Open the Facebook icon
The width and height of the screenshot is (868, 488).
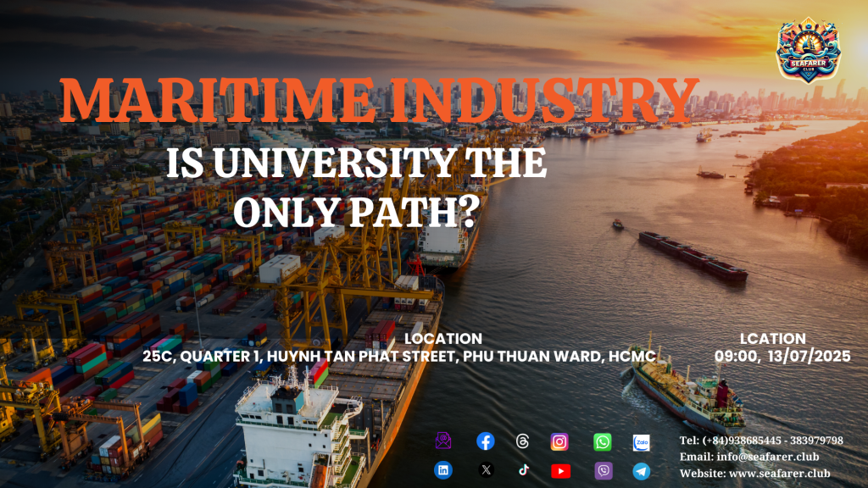486,441
